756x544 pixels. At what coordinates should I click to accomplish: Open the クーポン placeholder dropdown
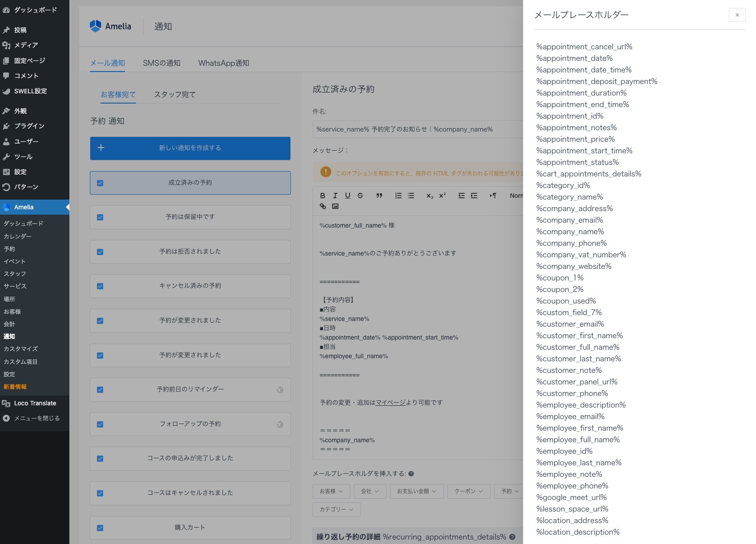coord(468,491)
